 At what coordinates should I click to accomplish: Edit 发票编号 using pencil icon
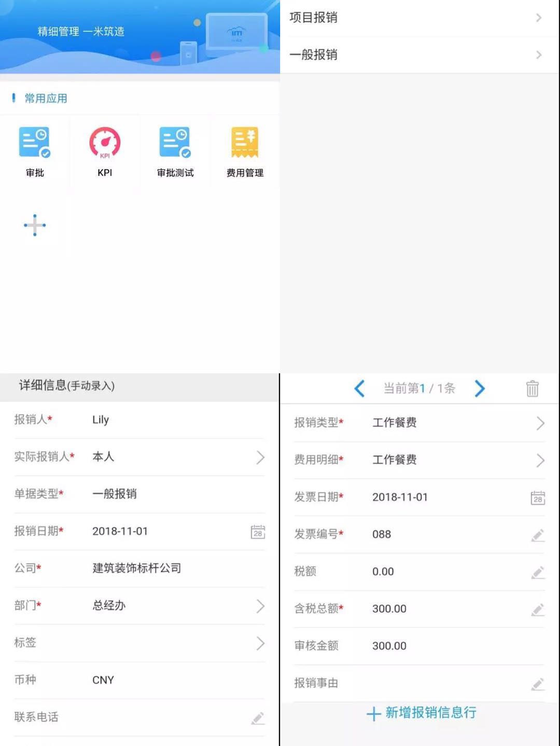pos(538,535)
